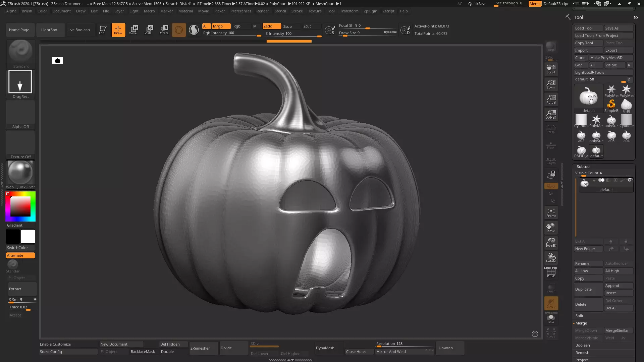Viewport: 644px width, 362px height.
Task: Open the Zplugin menu
Action: pos(370,11)
